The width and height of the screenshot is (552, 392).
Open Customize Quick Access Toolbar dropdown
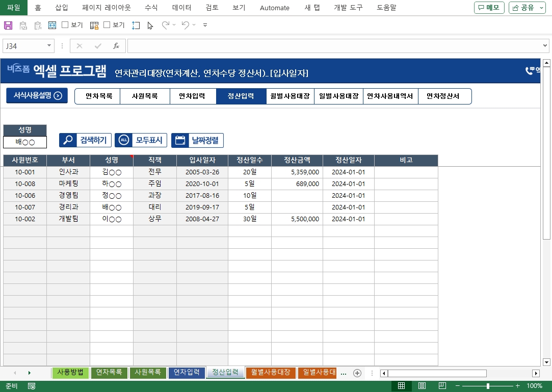point(205,25)
